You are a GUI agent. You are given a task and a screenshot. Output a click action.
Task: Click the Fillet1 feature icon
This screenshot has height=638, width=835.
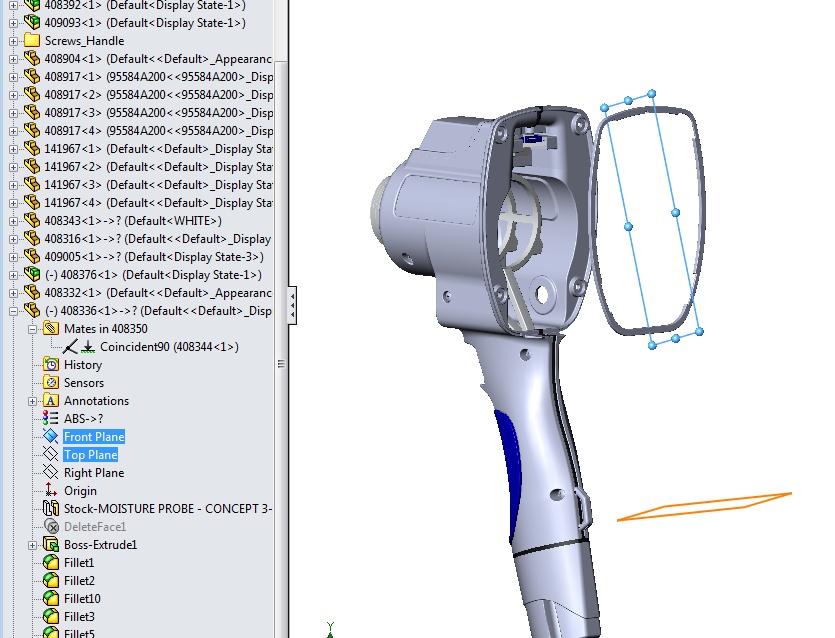(51, 562)
